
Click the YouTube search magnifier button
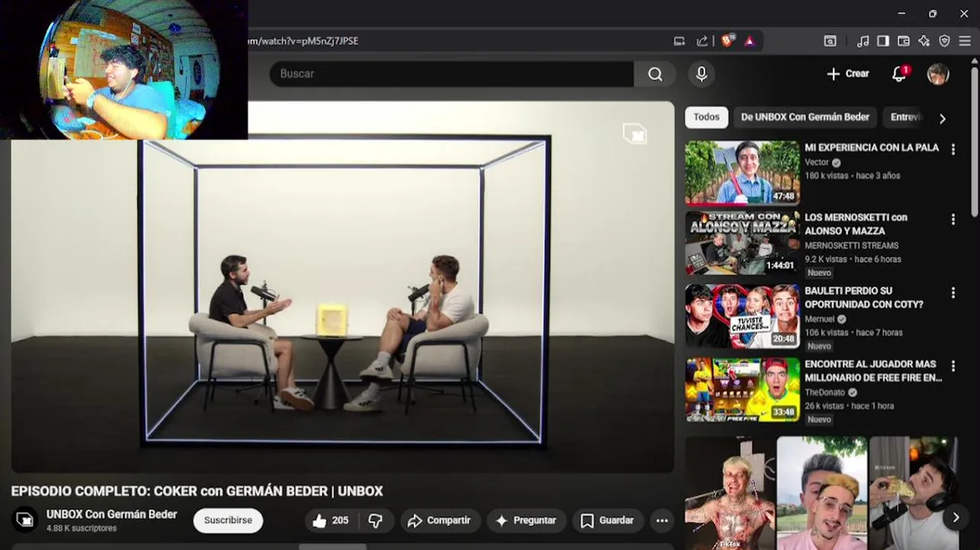pyautogui.click(x=655, y=74)
